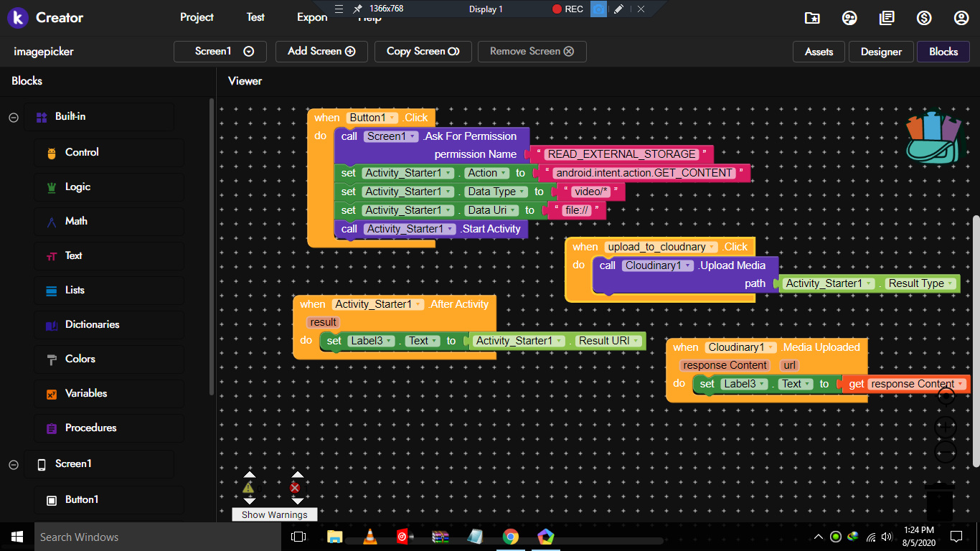980x551 pixels.
Task: Collapse the Built-in blocks category
Action: (x=14, y=118)
